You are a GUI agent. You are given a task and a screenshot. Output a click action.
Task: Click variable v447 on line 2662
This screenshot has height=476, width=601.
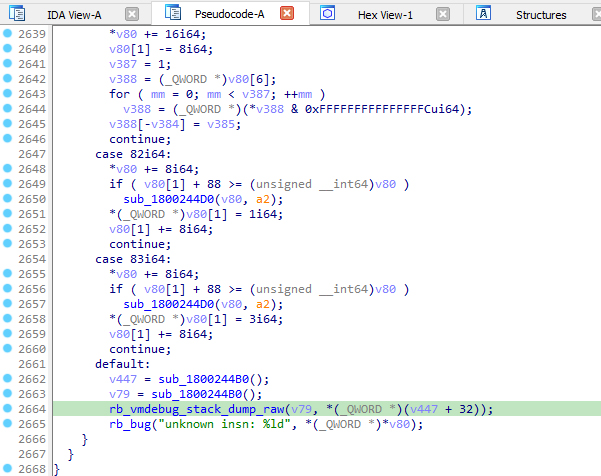click(123, 379)
